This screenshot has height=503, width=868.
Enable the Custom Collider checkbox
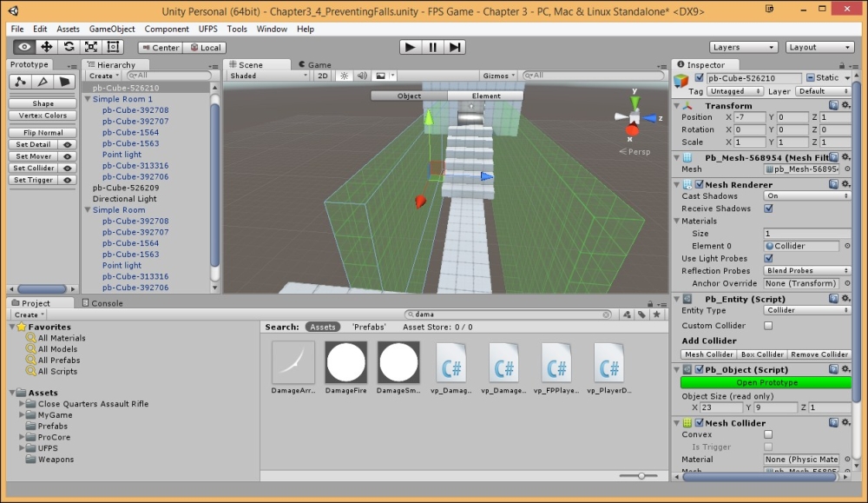[768, 326]
